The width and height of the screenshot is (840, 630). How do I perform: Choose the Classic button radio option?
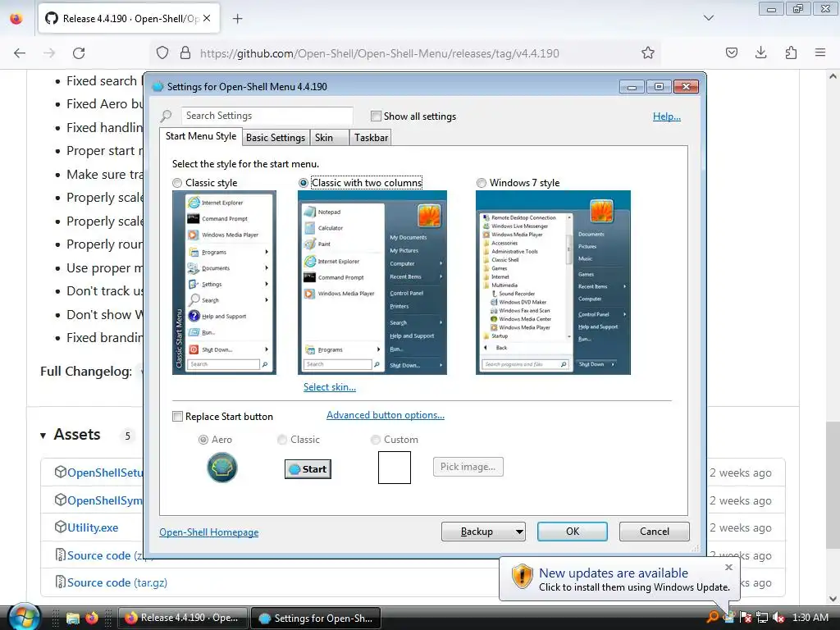(x=282, y=440)
